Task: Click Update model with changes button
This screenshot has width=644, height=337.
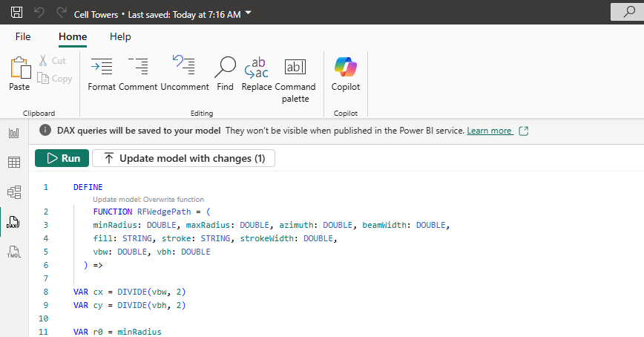Action: point(183,158)
